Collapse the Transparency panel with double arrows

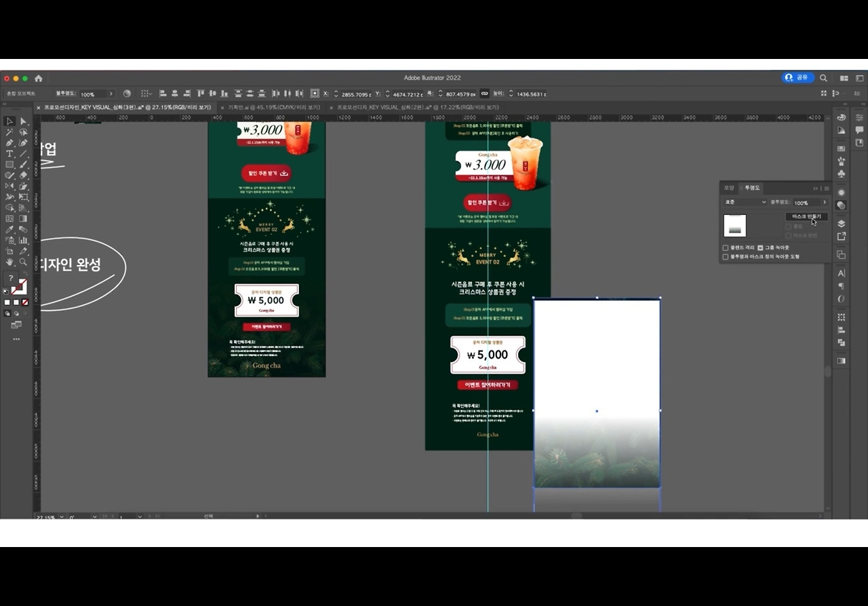816,188
